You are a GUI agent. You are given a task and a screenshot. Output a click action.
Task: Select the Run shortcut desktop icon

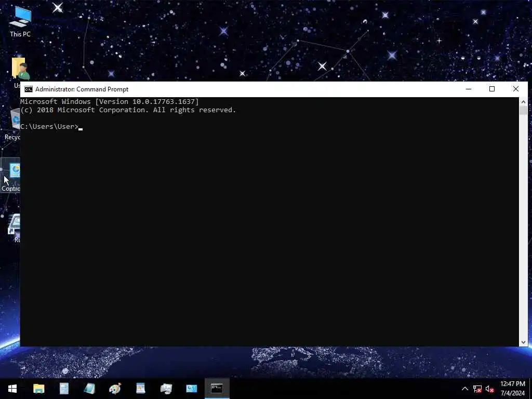coord(14,228)
